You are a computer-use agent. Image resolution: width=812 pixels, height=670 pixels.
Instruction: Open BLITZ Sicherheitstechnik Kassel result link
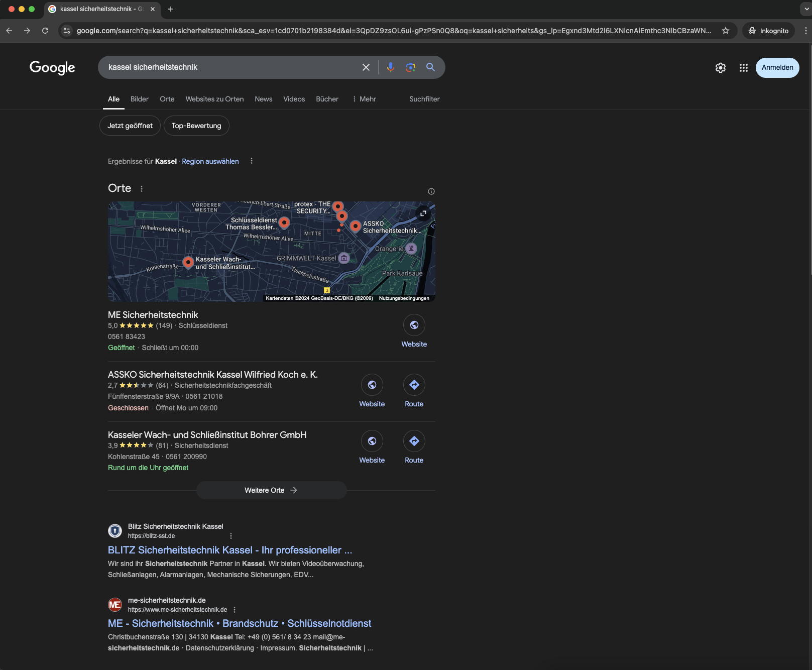click(x=230, y=550)
